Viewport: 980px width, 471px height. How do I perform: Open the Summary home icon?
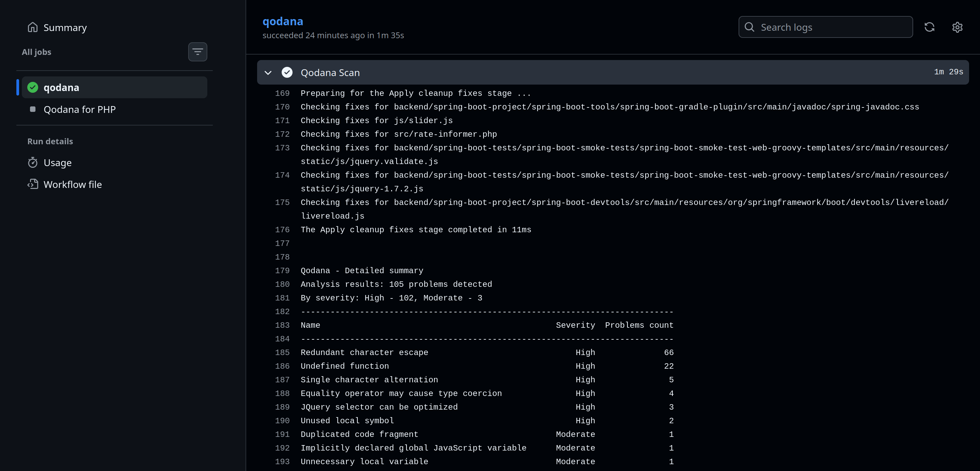pos(33,27)
